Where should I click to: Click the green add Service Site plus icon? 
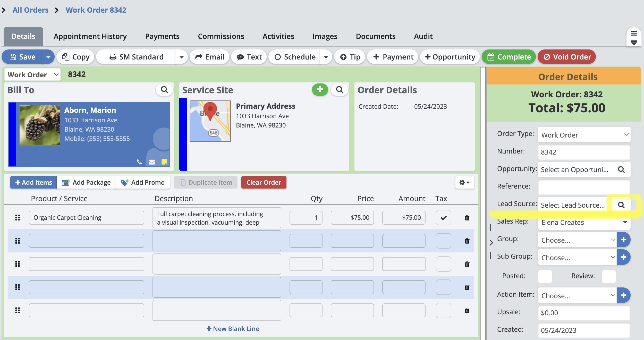click(320, 89)
